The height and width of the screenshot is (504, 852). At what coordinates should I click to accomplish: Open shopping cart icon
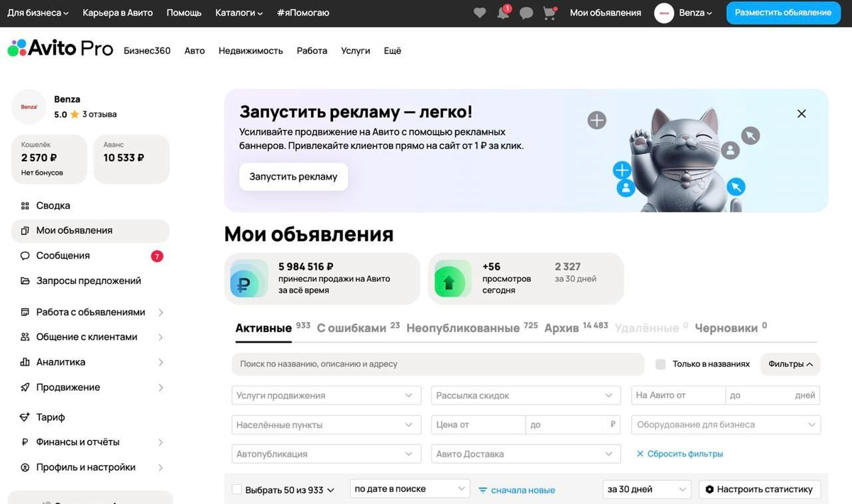pyautogui.click(x=549, y=13)
